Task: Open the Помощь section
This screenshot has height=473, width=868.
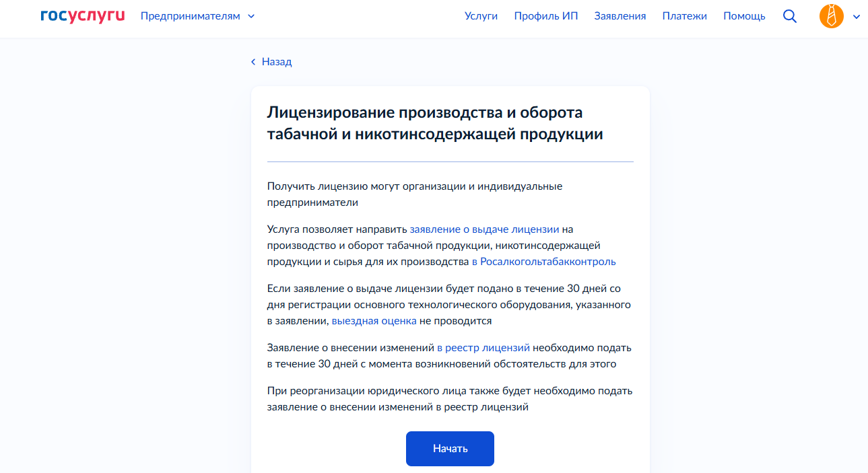Action: tap(743, 15)
